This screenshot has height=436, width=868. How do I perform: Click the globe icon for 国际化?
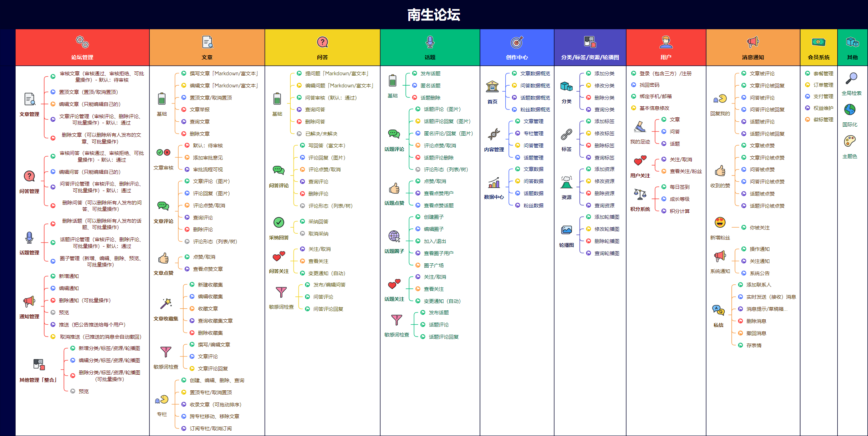850,110
